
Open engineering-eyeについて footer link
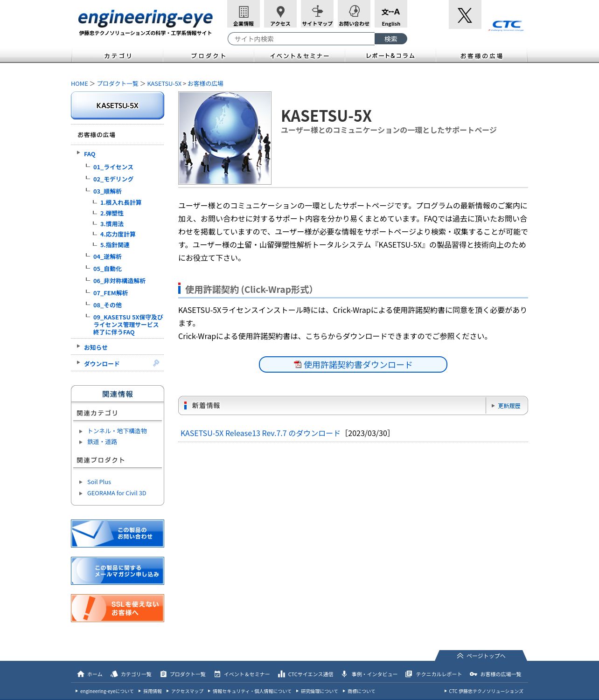107,691
